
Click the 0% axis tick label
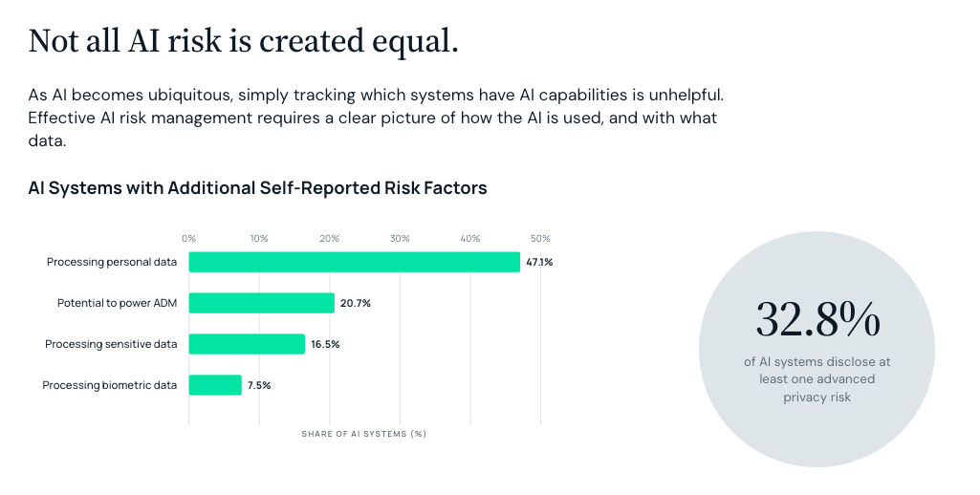[x=188, y=239]
